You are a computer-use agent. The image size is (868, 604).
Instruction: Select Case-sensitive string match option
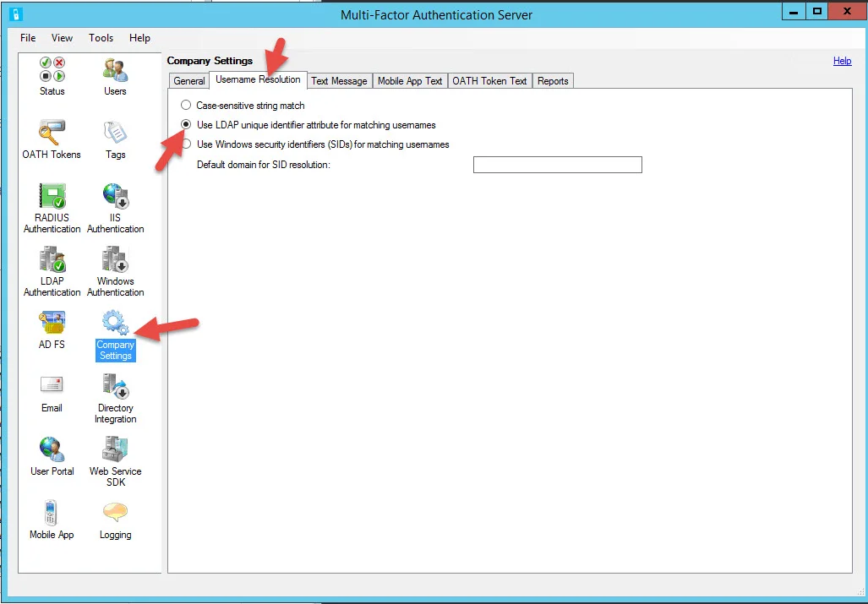tap(186, 105)
